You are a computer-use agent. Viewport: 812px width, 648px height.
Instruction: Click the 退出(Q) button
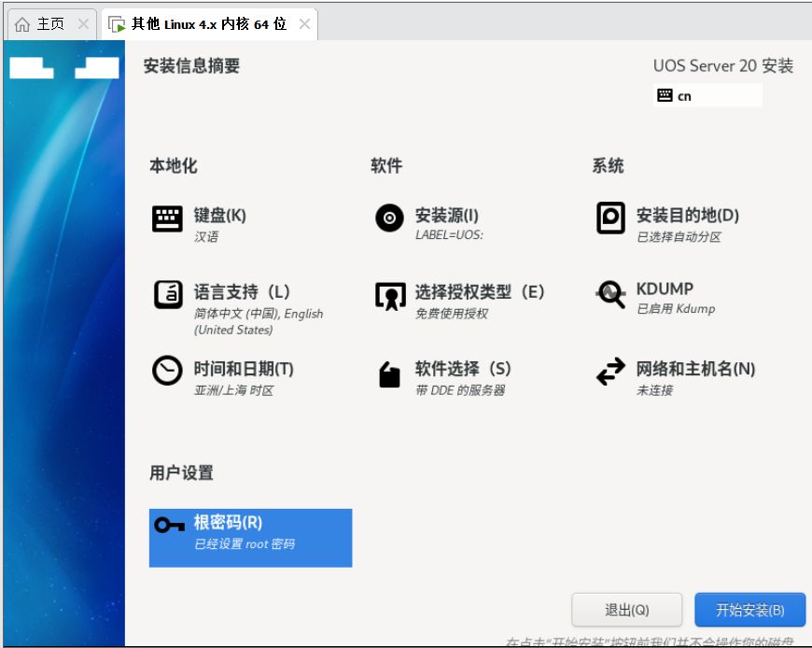click(x=626, y=610)
